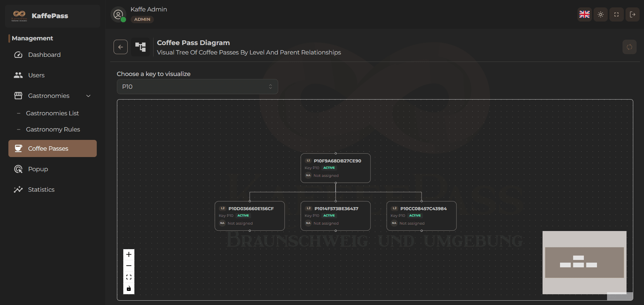Screen dimensions: 644x305
Task: Toggle the light/dark theme
Action: tap(600, 14)
